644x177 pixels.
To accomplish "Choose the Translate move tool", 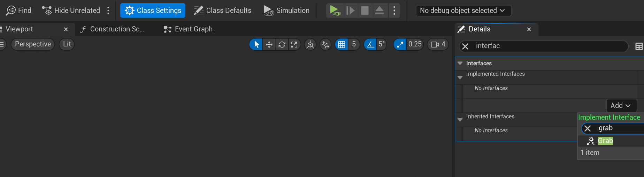I will [x=269, y=44].
